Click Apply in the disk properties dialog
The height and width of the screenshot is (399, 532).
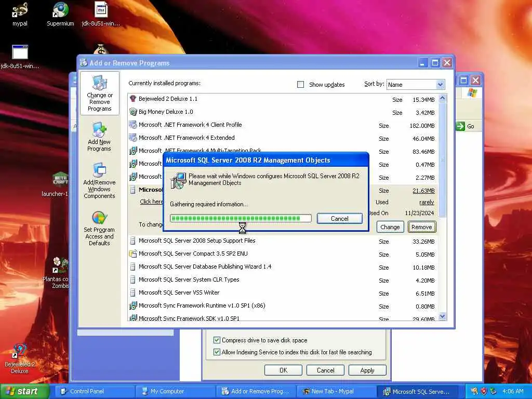pyautogui.click(x=367, y=370)
